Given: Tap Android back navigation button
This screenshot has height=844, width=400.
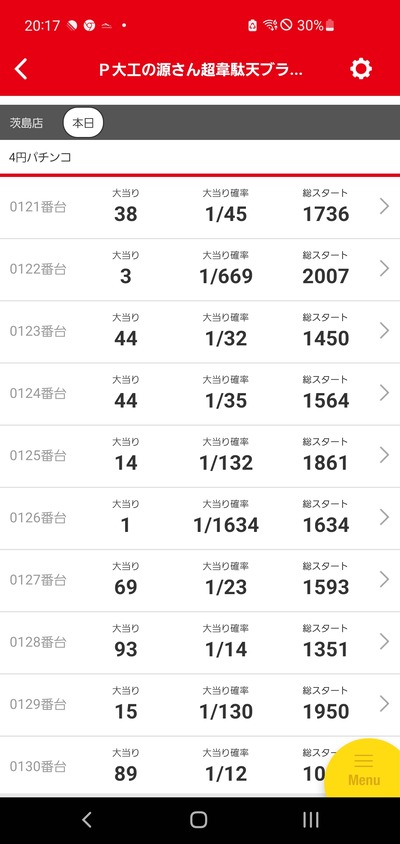Looking at the screenshot, I should [87, 820].
